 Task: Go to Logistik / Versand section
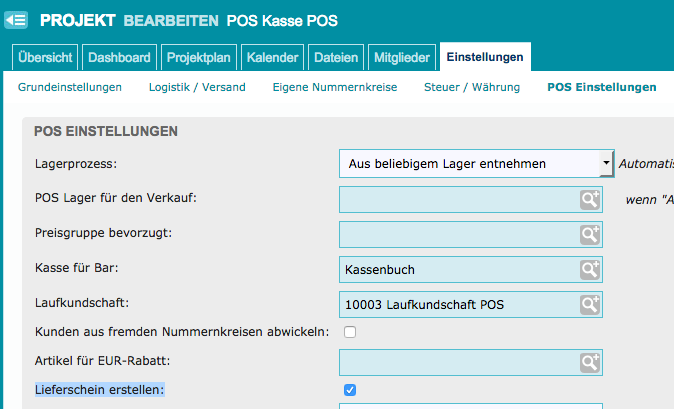click(x=197, y=87)
